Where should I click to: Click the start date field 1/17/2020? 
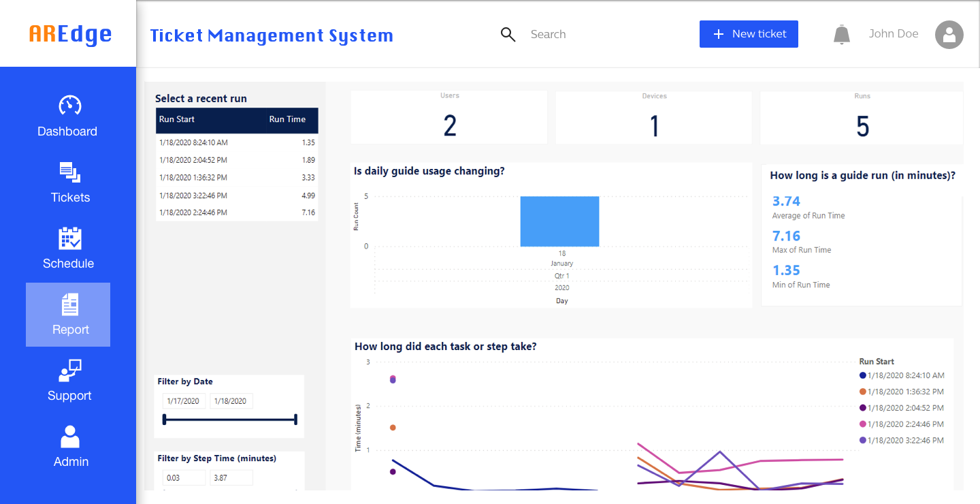[x=184, y=401]
